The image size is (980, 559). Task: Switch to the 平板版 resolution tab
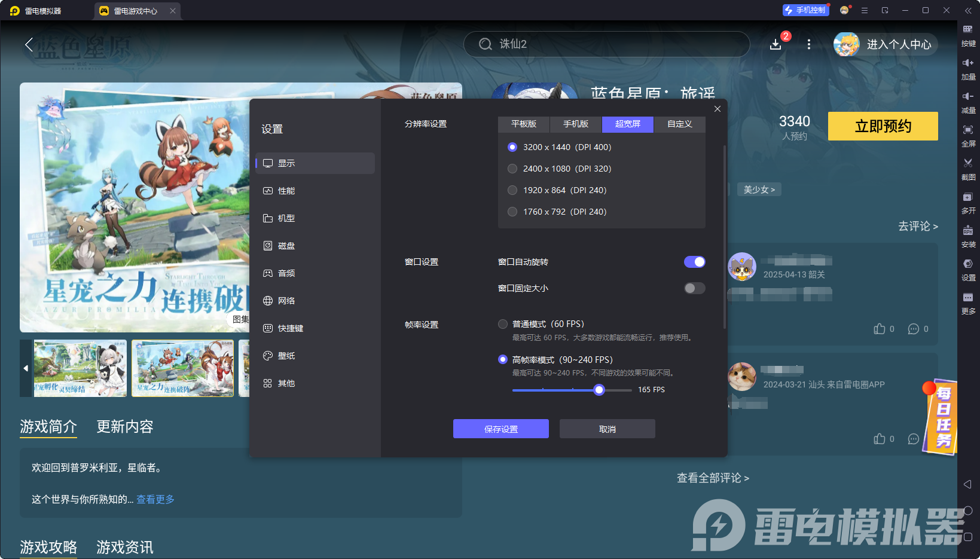tap(524, 124)
